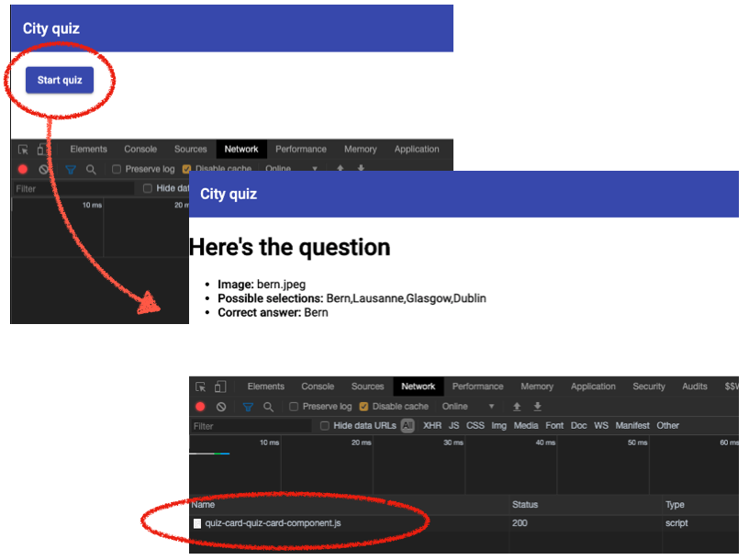Open the Sources tab in the front DevTools panel

click(x=367, y=386)
